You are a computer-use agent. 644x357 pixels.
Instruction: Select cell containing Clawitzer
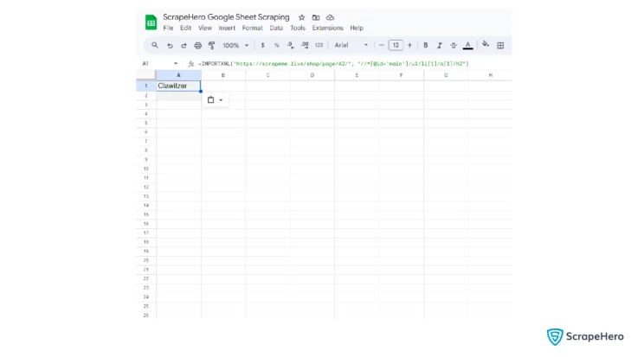(178, 86)
